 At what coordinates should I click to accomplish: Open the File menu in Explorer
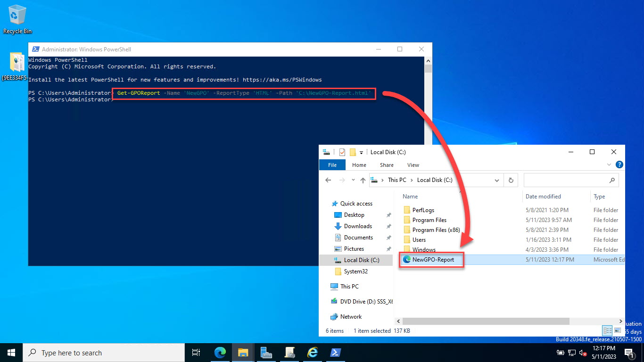tap(332, 165)
